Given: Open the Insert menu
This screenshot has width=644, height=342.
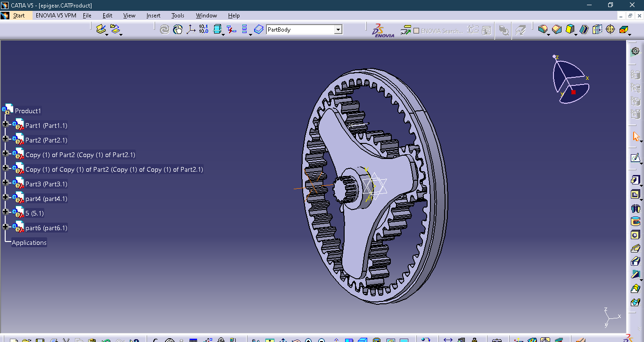Looking at the screenshot, I should coord(153,15).
